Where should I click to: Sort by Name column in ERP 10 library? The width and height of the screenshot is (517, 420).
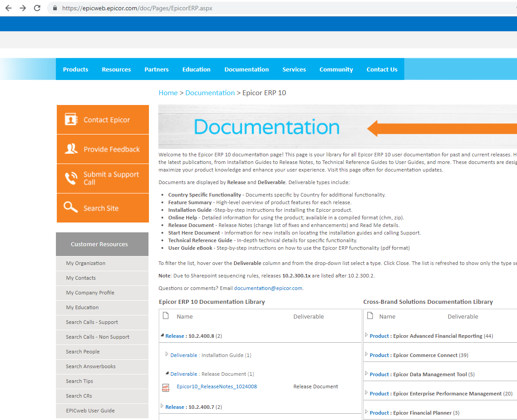pyautogui.click(x=185, y=317)
